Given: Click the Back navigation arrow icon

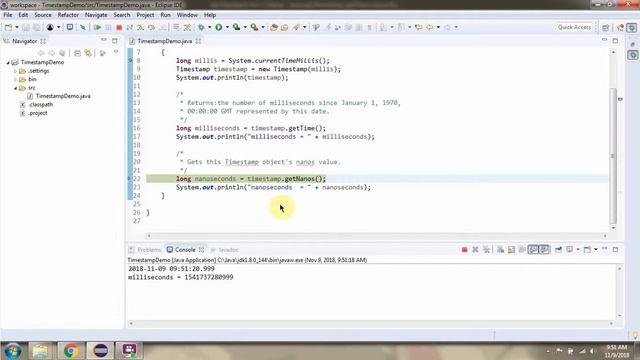Looking at the screenshot, I should coord(429,27).
